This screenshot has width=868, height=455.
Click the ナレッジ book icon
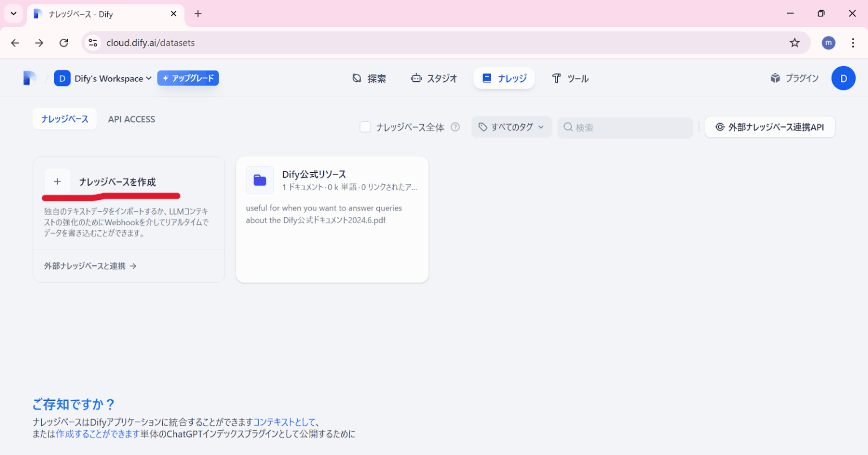coord(487,78)
